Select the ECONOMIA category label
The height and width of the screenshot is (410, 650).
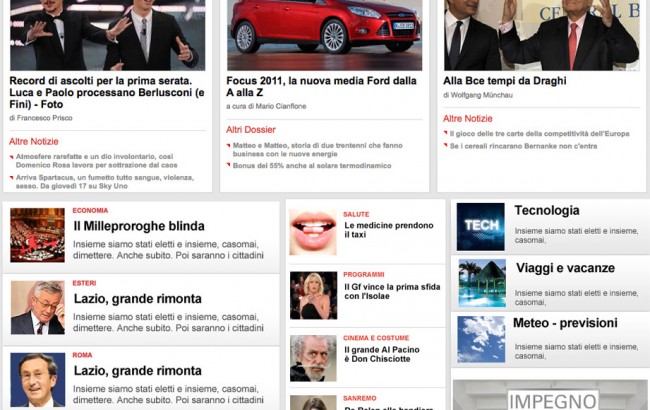(x=90, y=211)
